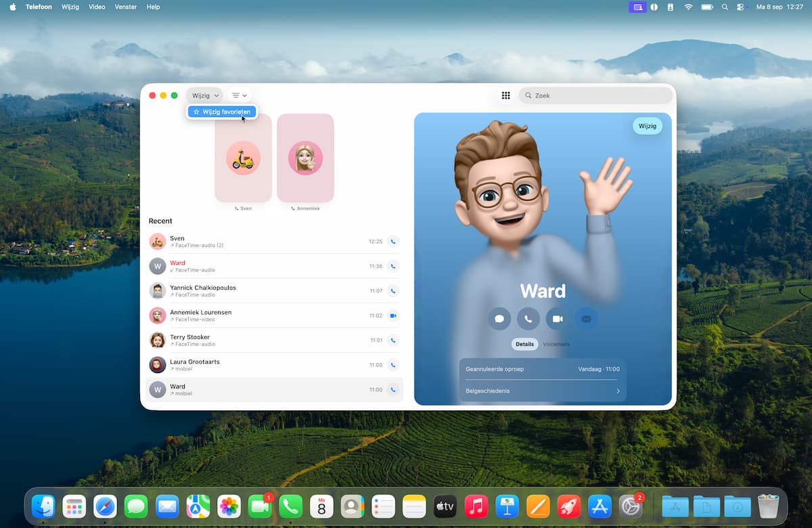Screen dimensions: 812x528
Task: Open the Wijzig dropdown in toolbar
Action: [205, 95]
